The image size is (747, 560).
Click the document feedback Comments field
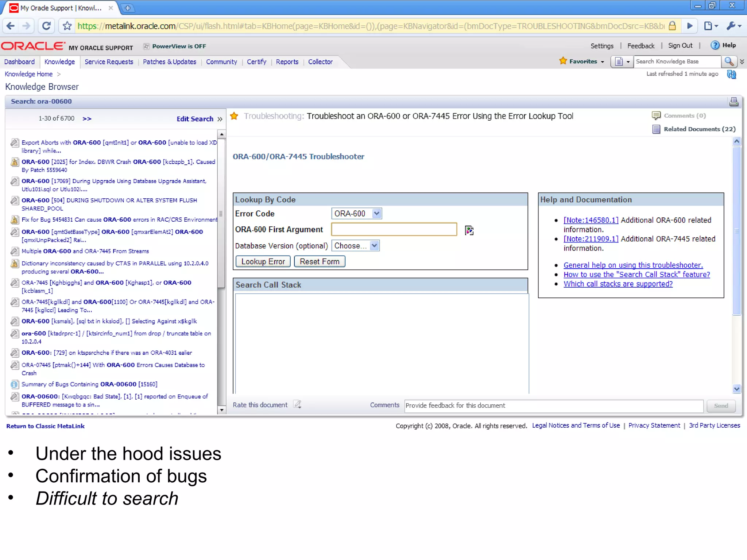[554, 406]
